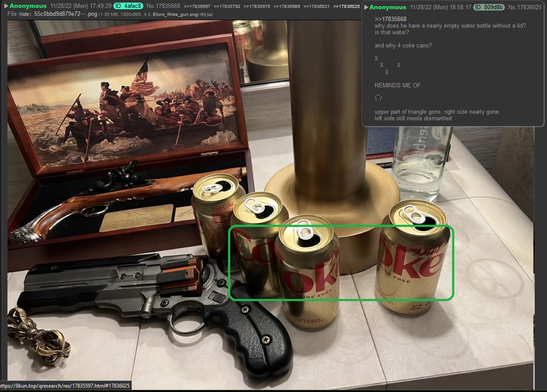
Task: Click timestamp 11/28/22 (Mon) 17:49:29
Action: (x=81, y=6)
